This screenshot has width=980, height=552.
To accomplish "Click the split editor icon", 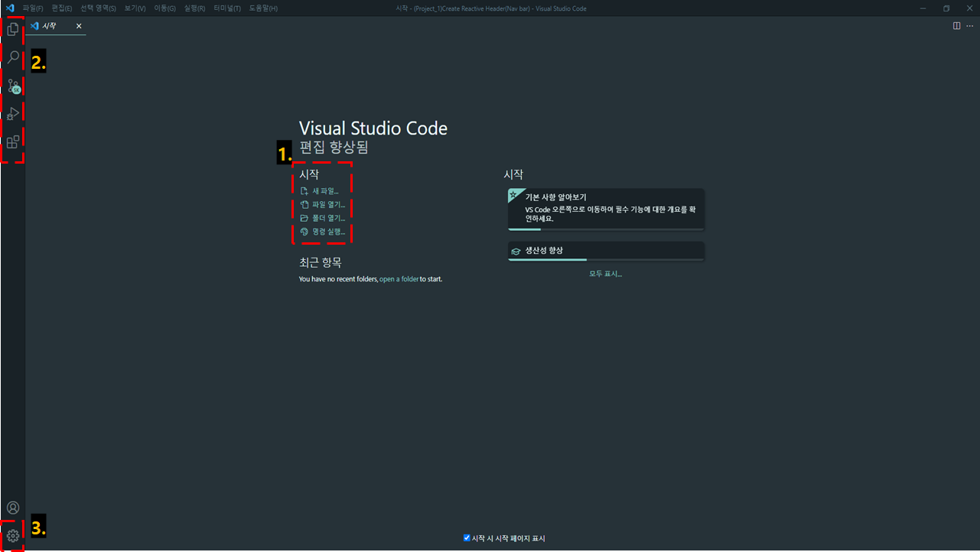I will tap(956, 26).
